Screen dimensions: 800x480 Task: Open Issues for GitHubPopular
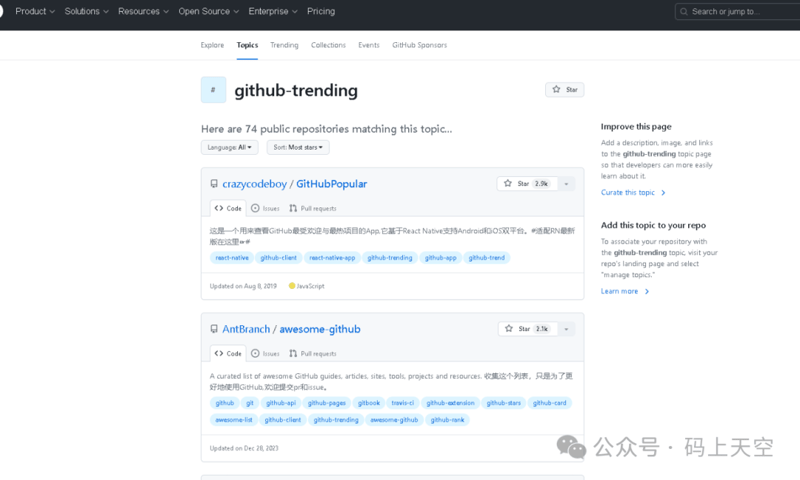265,208
